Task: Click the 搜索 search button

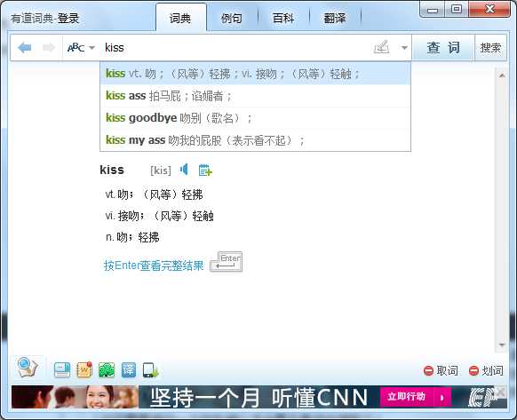Action: [490, 48]
